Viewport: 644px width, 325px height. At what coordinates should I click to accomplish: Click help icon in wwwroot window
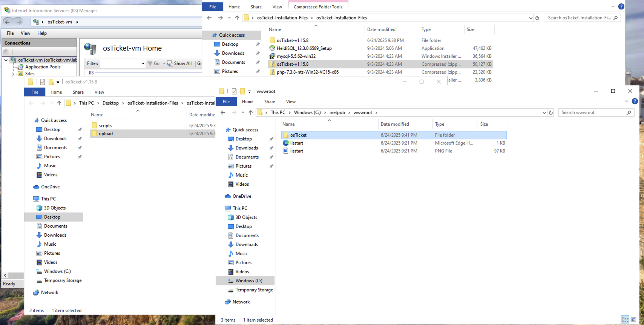635,101
